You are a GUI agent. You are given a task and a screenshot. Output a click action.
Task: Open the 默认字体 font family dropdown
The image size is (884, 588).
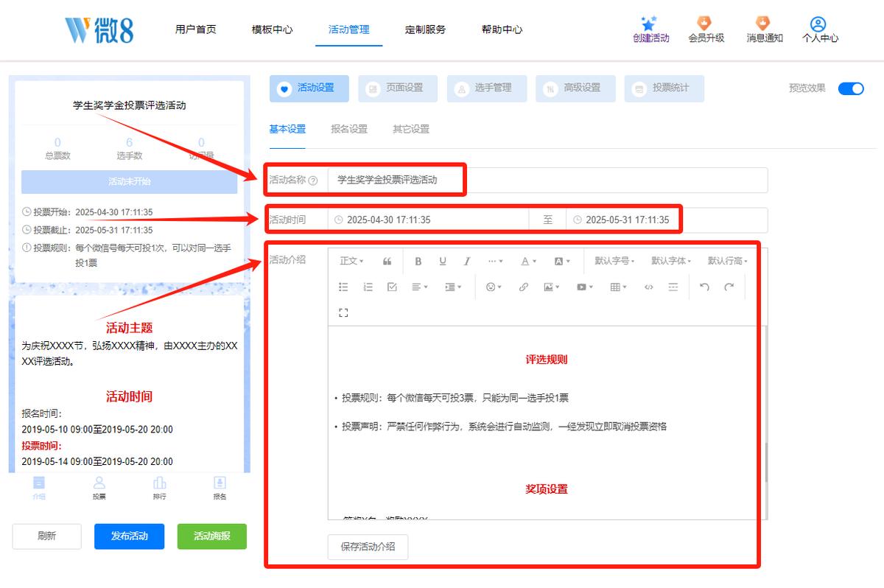(672, 261)
